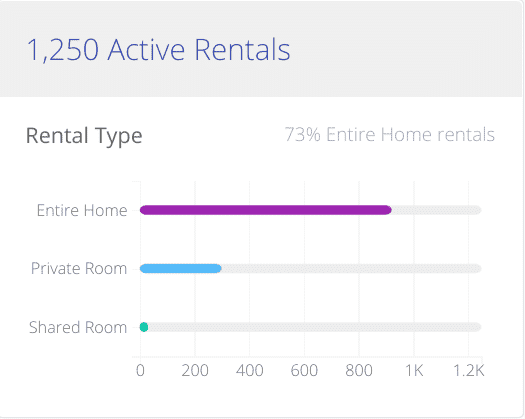This screenshot has height=419, width=525.
Task: Click the gray header banner area
Action: click(x=261, y=49)
